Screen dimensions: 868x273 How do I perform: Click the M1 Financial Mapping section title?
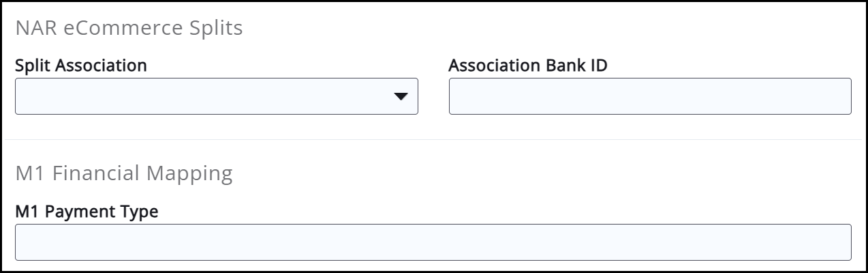123,173
